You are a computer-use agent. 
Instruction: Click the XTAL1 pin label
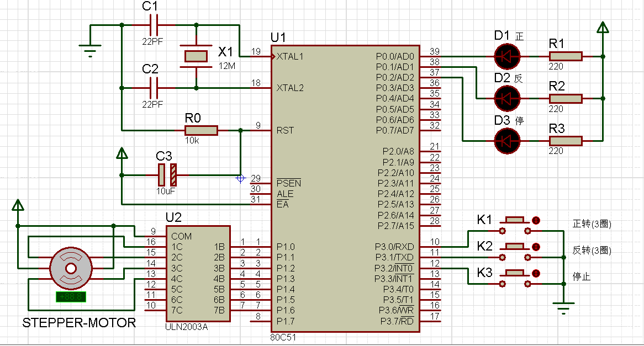click(290, 56)
